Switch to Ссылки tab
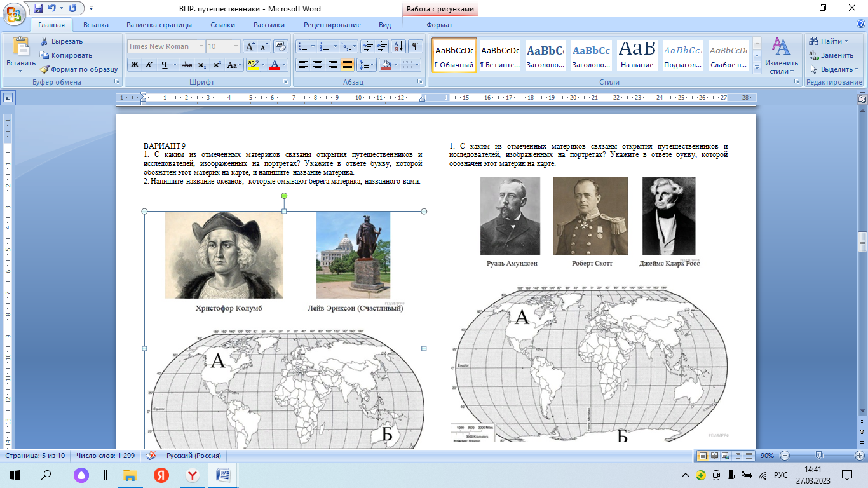 (x=222, y=25)
